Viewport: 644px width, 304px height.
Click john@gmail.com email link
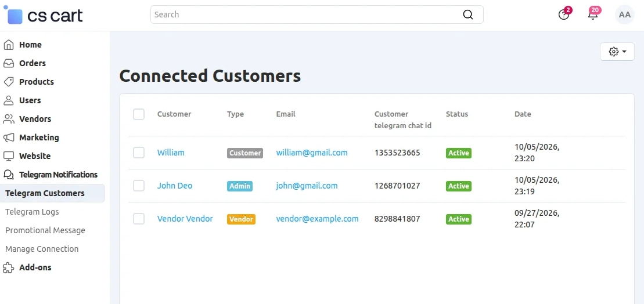(307, 186)
